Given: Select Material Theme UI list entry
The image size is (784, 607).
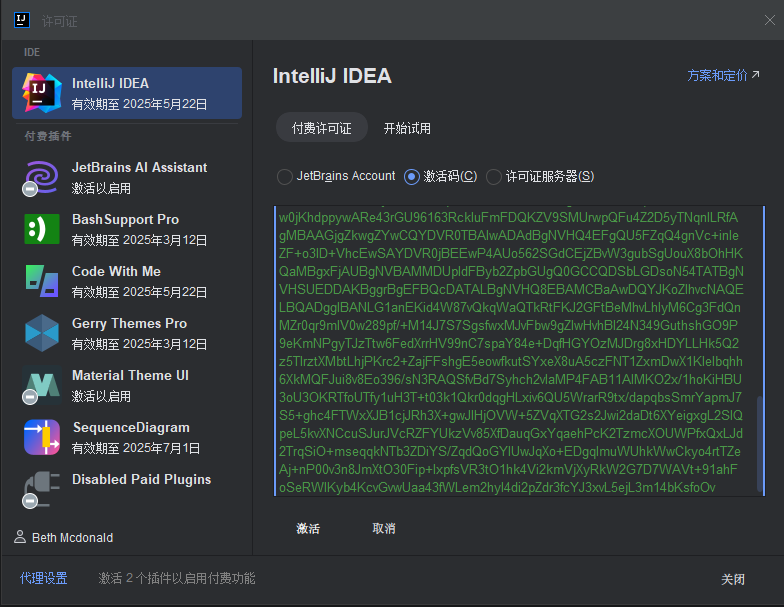Looking at the screenshot, I should (x=127, y=385).
